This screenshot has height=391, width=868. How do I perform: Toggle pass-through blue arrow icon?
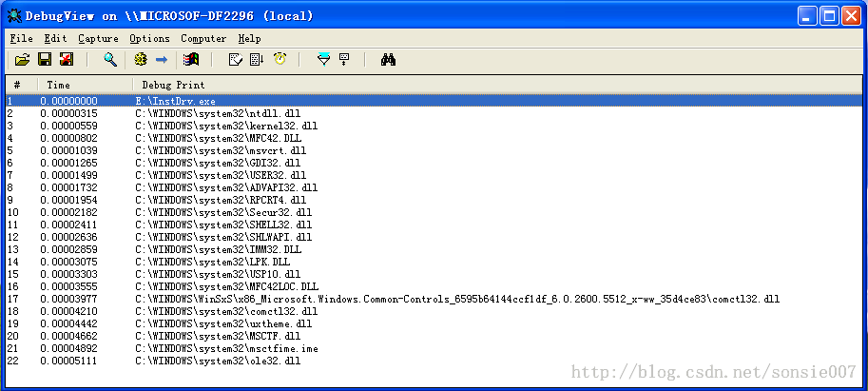[162, 59]
